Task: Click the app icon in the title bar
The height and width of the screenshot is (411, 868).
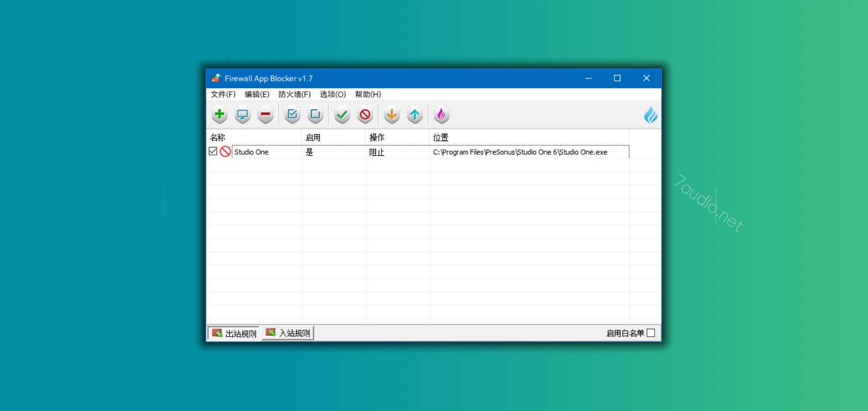Action: click(216, 78)
